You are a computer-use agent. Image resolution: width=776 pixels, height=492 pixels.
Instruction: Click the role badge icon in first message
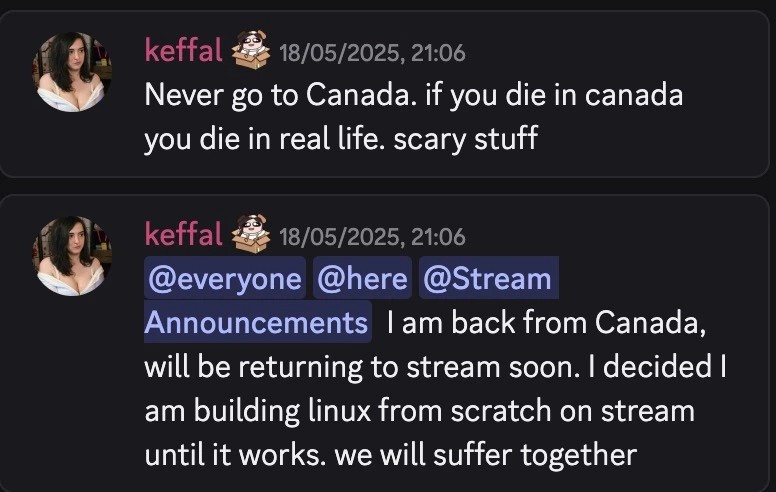251,50
